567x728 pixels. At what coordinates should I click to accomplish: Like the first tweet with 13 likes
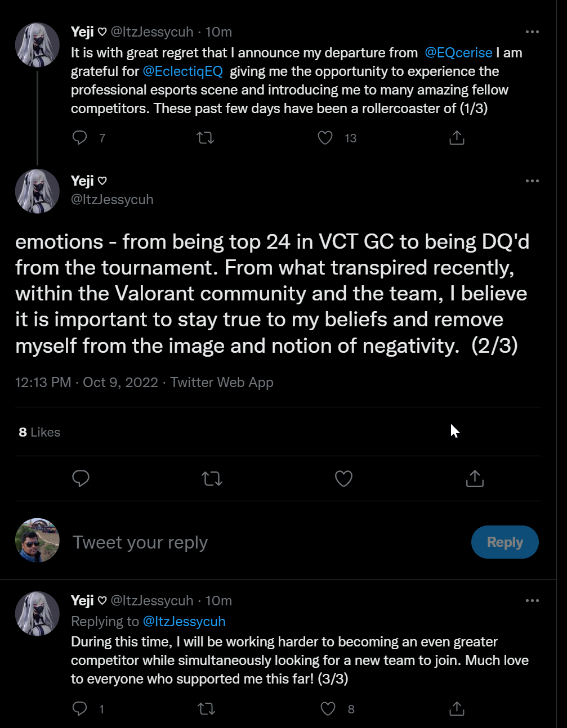click(x=325, y=138)
